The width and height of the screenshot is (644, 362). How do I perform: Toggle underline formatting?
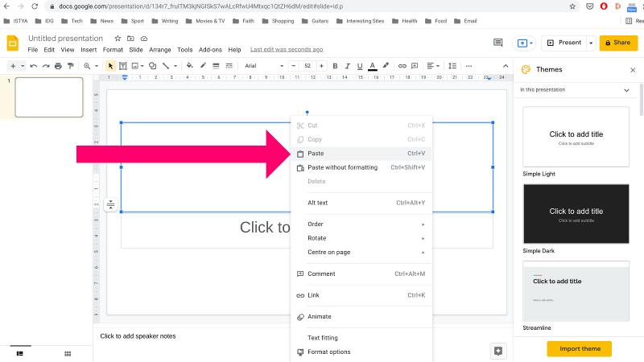coord(360,66)
